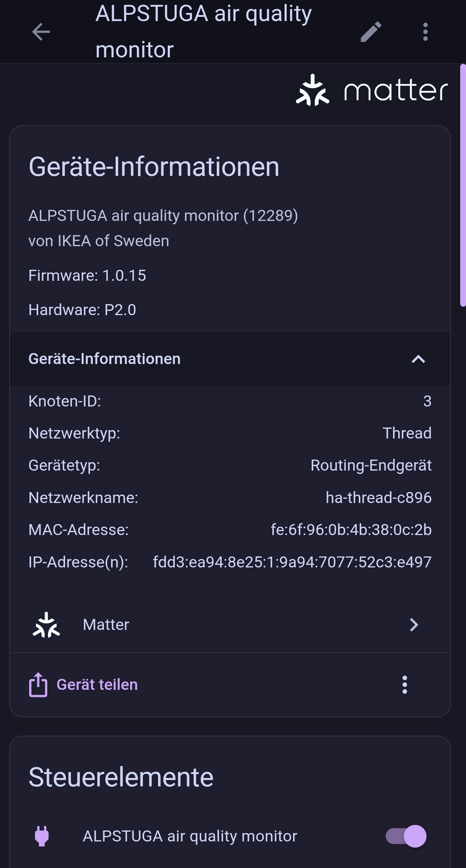Go back using the arrow icon
The image size is (466, 868).
pyautogui.click(x=41, y=32)
